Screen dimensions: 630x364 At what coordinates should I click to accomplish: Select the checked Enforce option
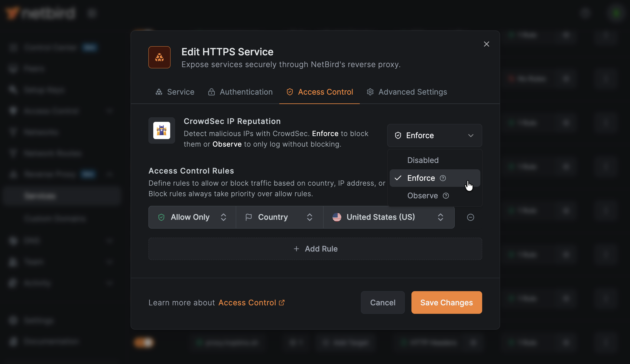pyautogui.click(x=421, y=178)
